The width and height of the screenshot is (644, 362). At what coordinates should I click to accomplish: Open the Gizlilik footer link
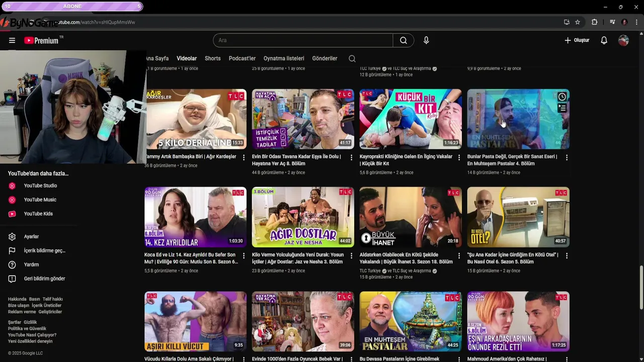(30, 322)
